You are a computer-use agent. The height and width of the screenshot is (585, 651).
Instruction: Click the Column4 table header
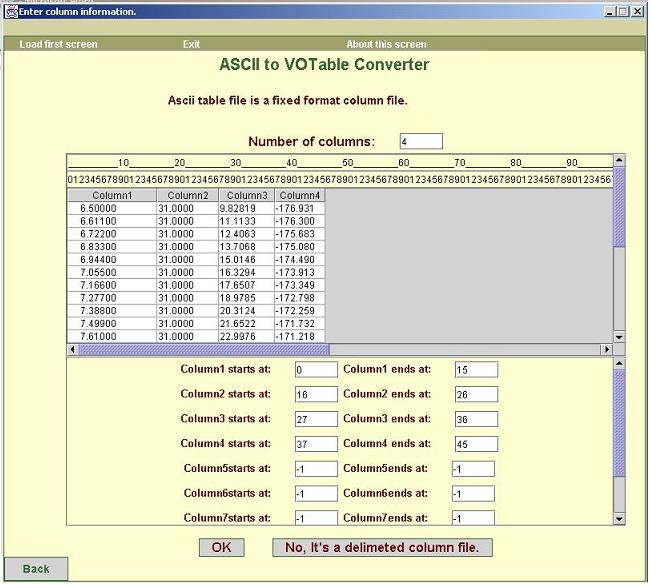[x=300, y=195]
